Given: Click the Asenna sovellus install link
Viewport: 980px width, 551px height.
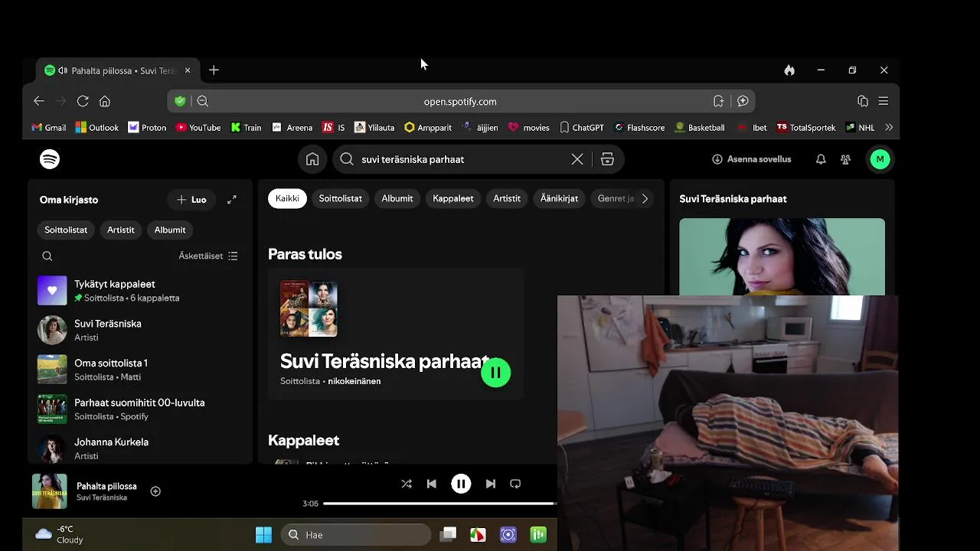Looking at the screenshot, I should [x=751, y=159].
